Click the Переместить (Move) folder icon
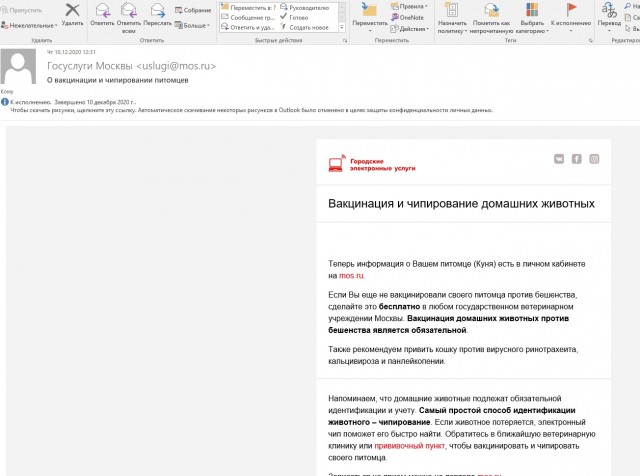The width and height of the screenshot is (640, 476). 370,9
